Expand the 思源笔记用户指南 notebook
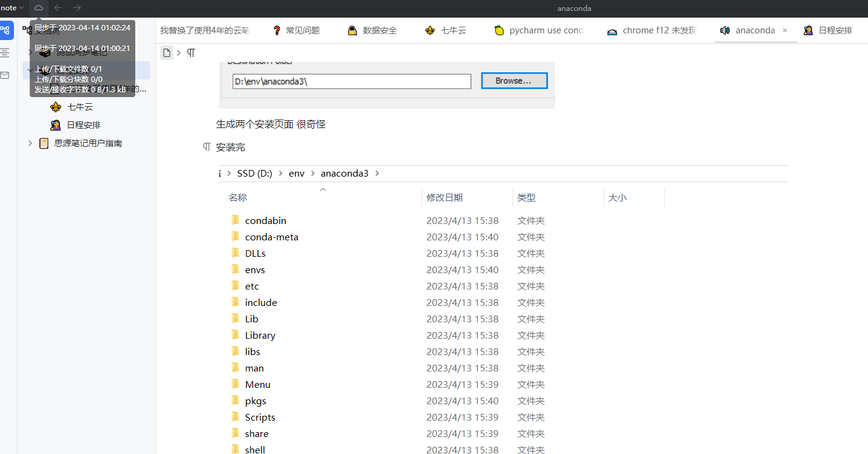868x454 pixels. 30,143
